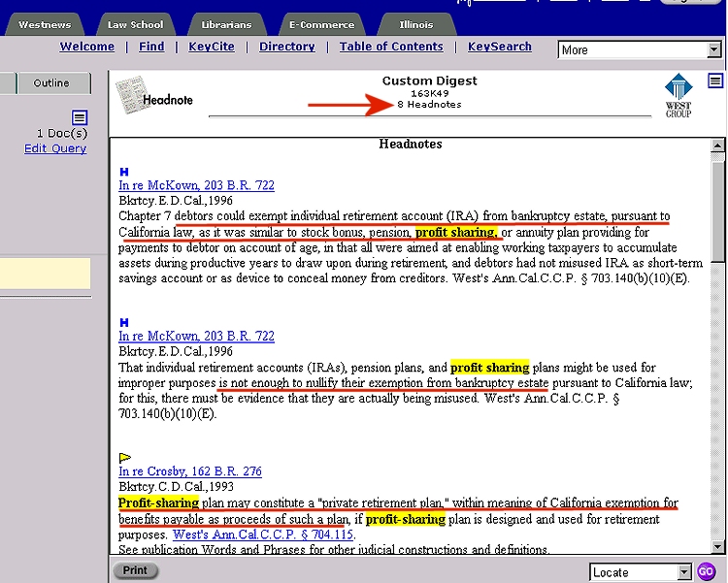Click the yellow flag icon above In re Crosby

point(125,458)
